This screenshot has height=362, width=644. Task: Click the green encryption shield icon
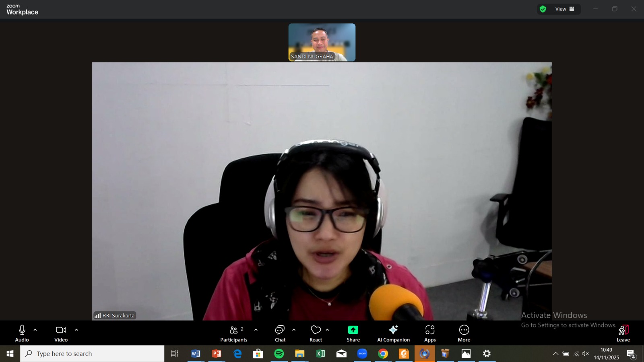click(x=543, y=9)
